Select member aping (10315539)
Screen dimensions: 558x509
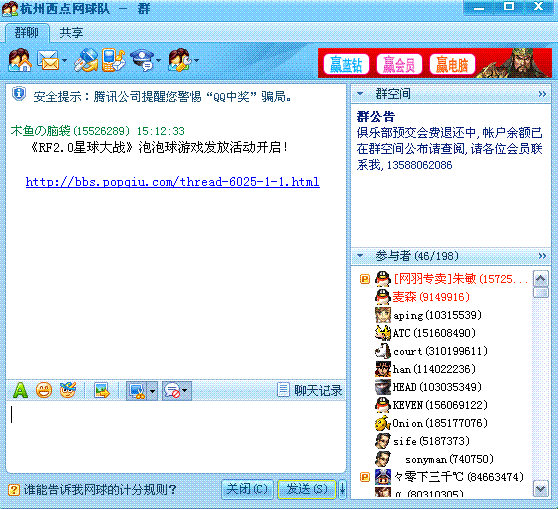click(428, 315)
